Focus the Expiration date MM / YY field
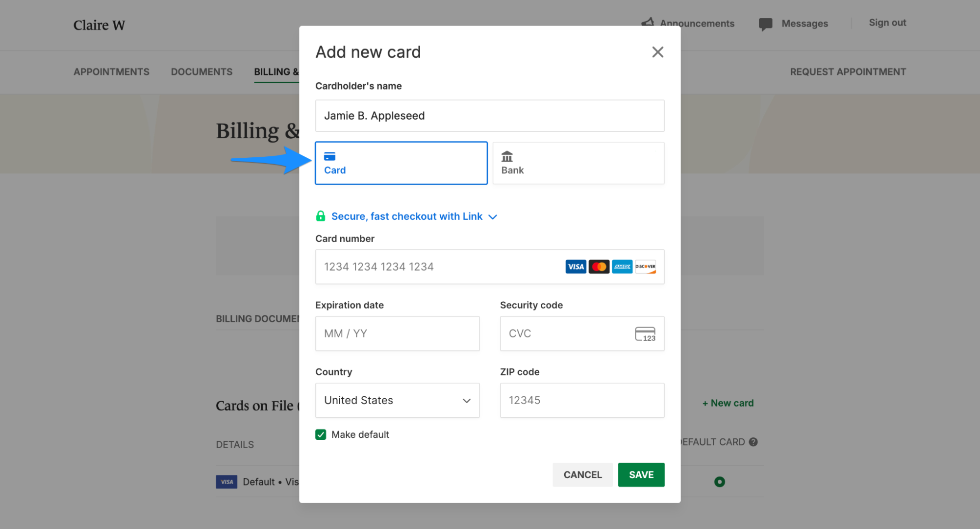The image size is (980, 529). coord(397,334)
